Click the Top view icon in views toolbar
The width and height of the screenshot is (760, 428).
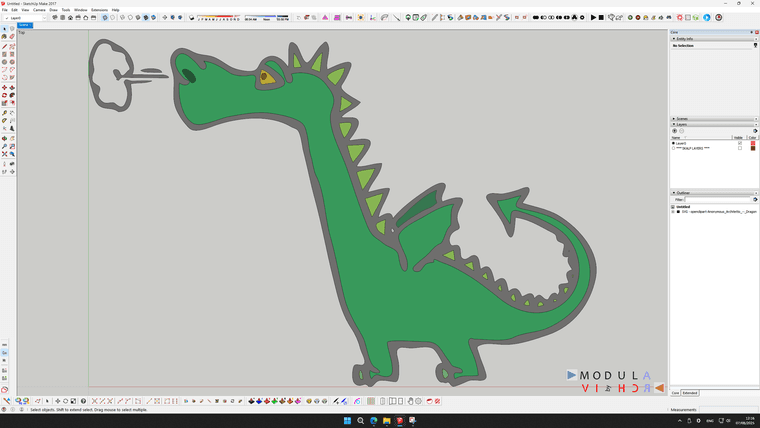63,17
